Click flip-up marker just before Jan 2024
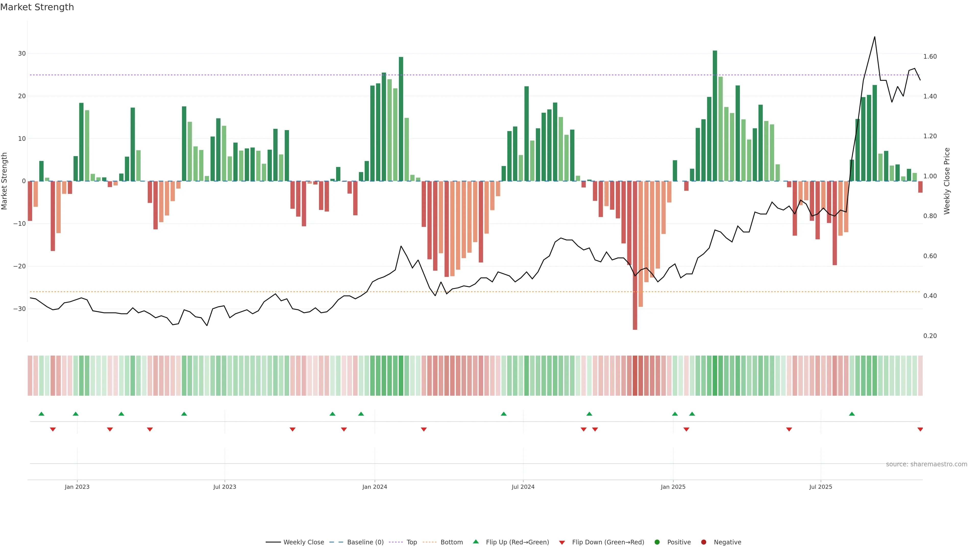This screenshot has width=980, height=551. [x=361, y=414]
